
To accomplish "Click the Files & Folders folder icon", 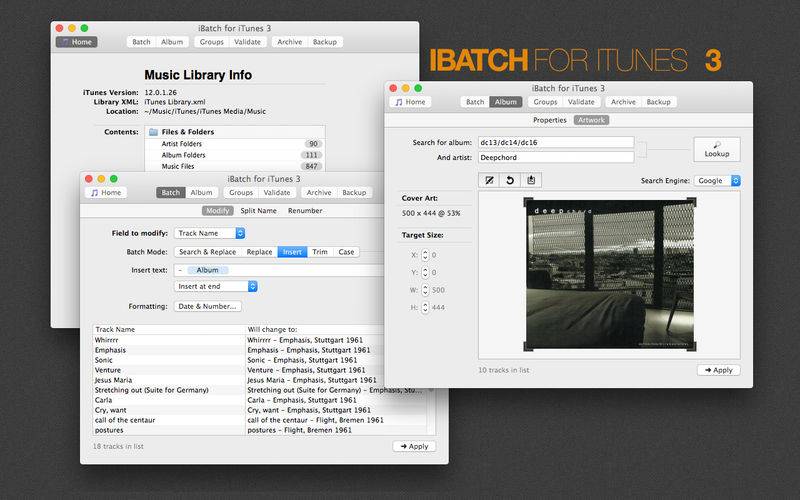I will [153, 132].
